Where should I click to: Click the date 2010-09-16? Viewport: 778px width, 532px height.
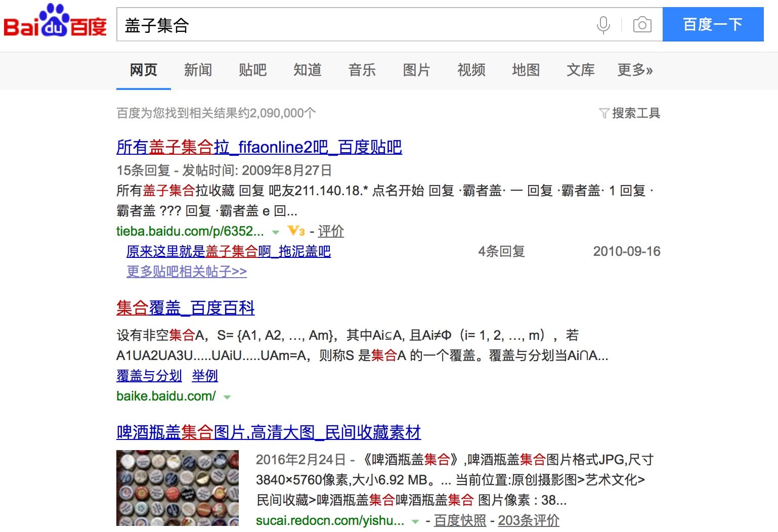pyautogui.click(x=627, y=251)
